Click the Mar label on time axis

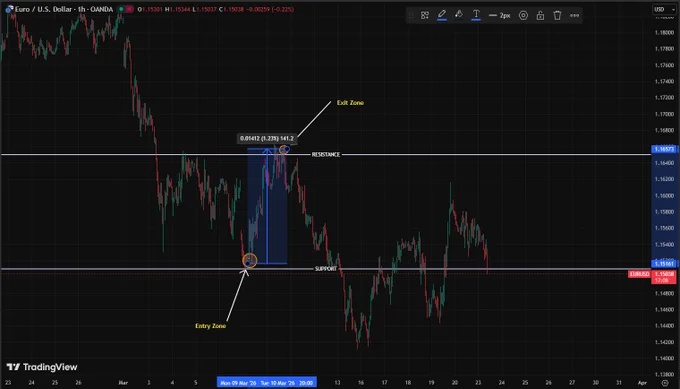(x=123, y=382)
